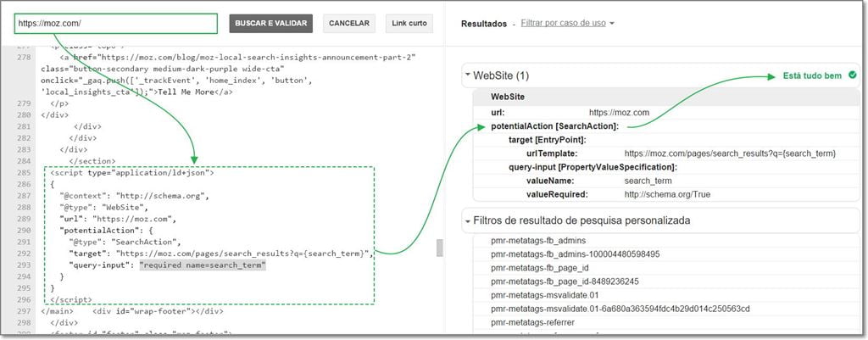Image resolution: width=868 pixels, height=340 pixels.
Task: Click line number 278 in the code gutter
Action: tap(24, 57)
